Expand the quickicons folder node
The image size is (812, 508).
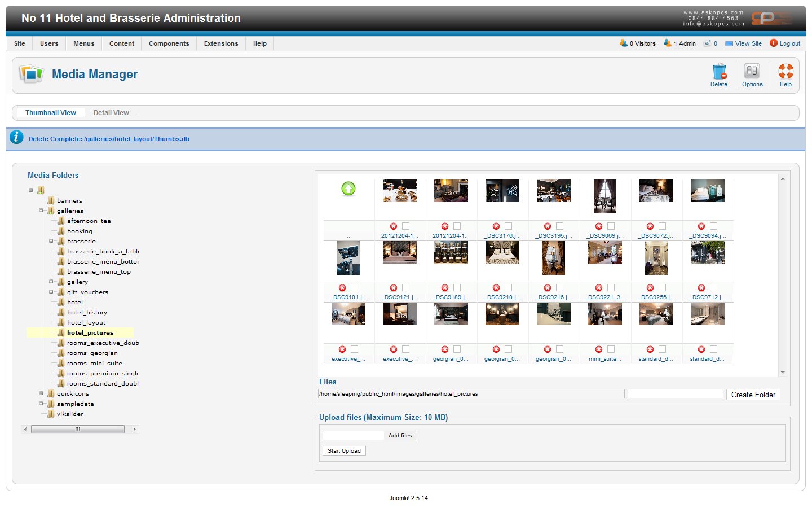click(x=41, y=393)
